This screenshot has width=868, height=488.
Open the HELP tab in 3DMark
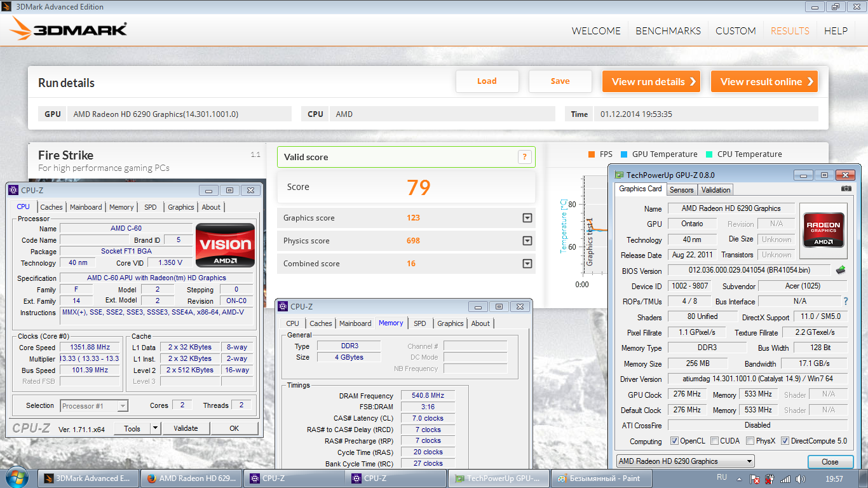(836, 30)
